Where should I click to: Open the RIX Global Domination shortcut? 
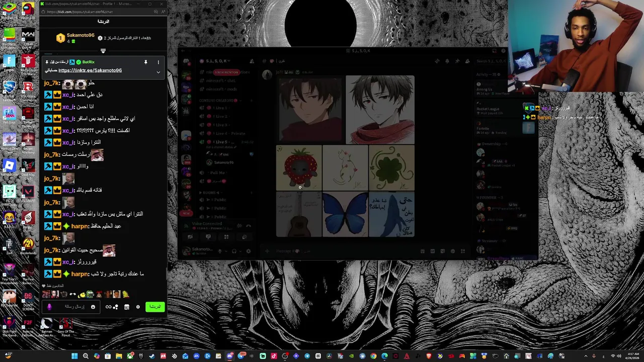pos(28,90)
